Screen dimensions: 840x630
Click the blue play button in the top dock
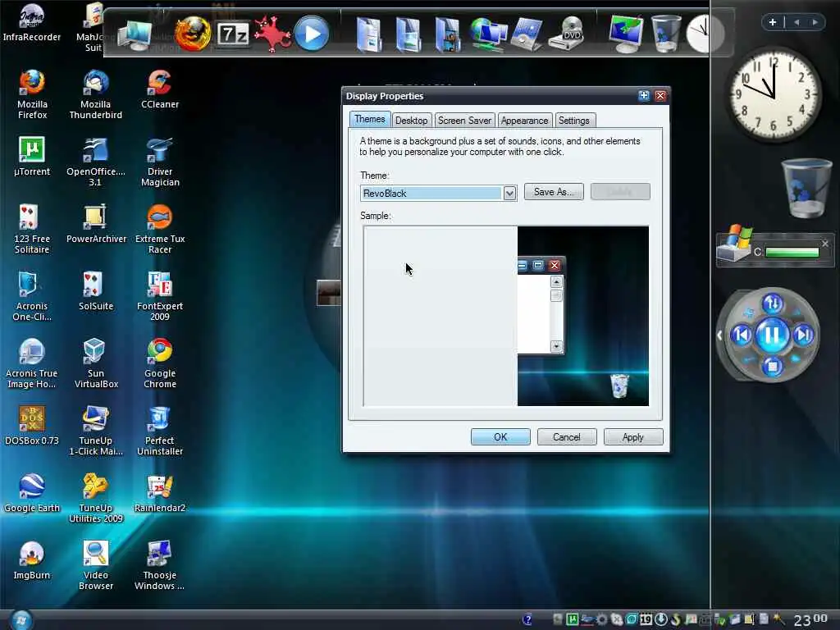point(311,34)
